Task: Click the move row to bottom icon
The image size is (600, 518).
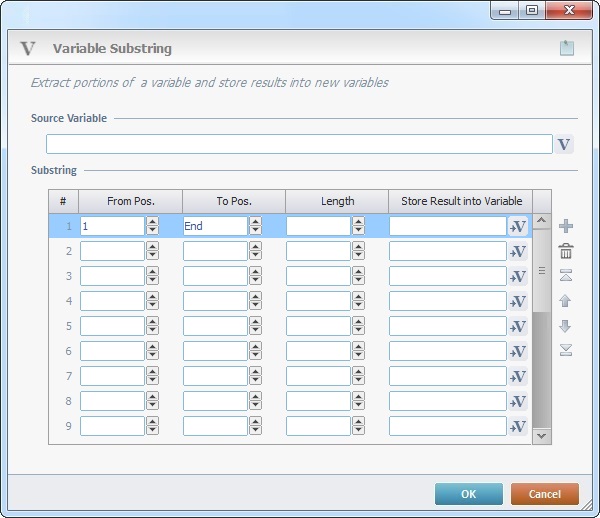Action: click(566, 349)
